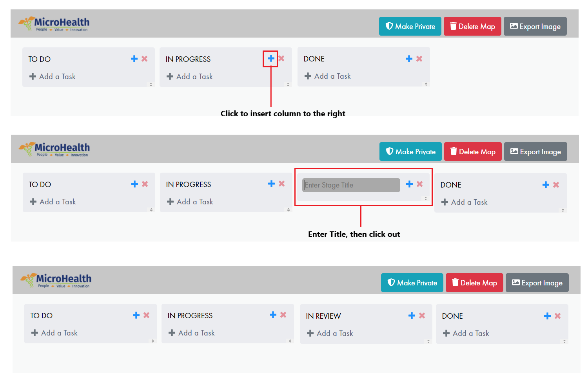Insert a column right of IN PROGRESS
The width and height of the screenshot is (588, 377).
click(270, 58)
